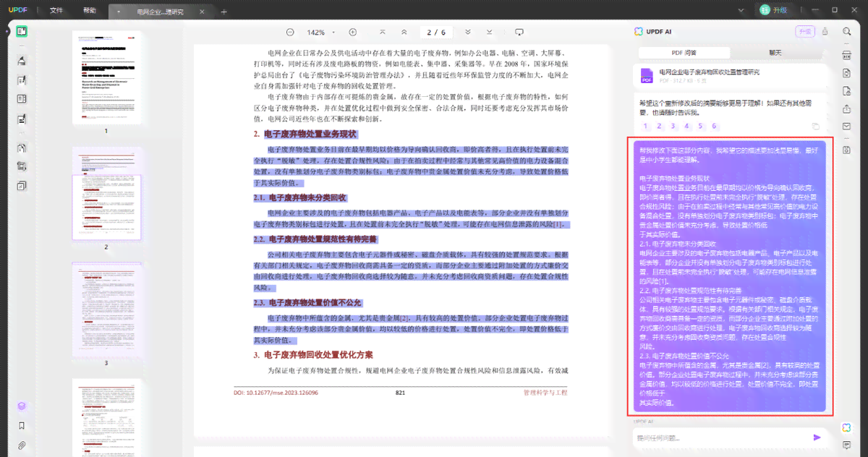Open the chat comments icon at bottom right

tap(846, 445)
